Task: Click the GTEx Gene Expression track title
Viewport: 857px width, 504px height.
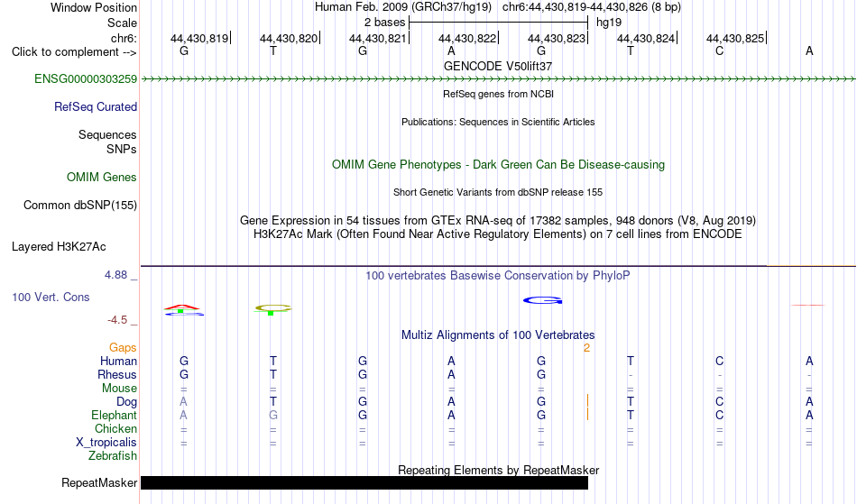Action: click(x=498, y=221)
